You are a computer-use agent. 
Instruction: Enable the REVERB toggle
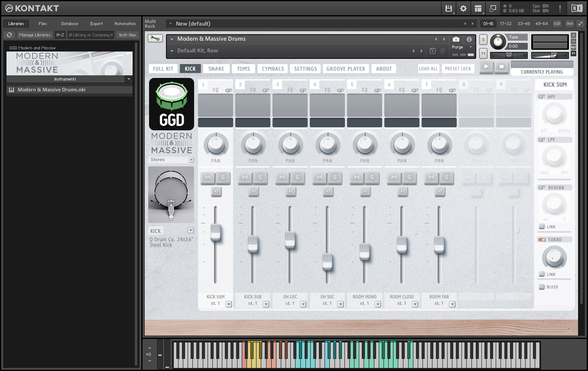tap(542, 187)
